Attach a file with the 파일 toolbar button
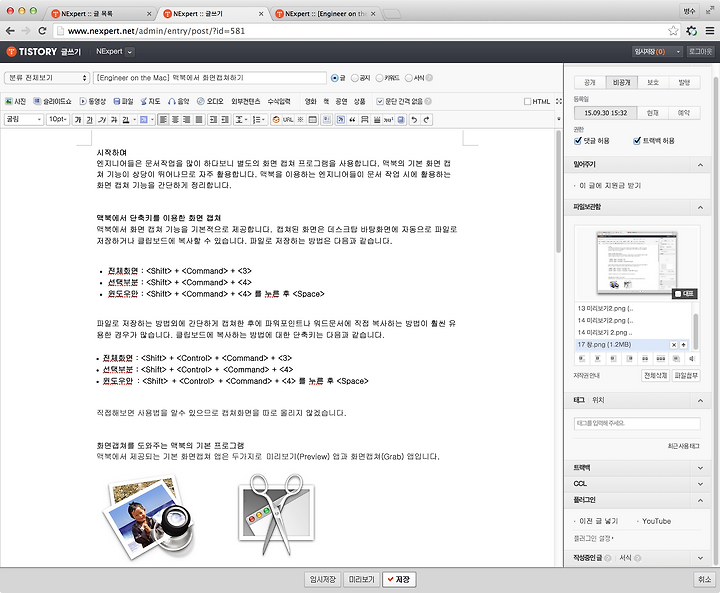 123,102
